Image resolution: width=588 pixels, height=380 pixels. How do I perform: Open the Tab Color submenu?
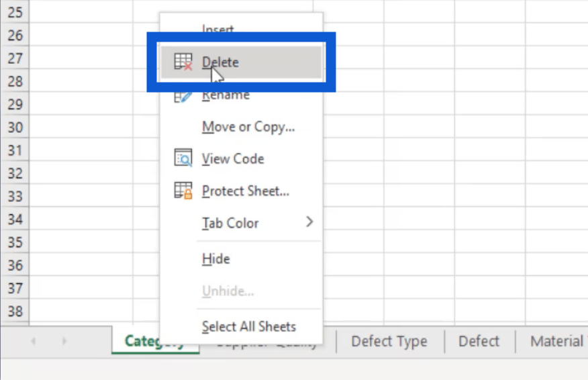[x=241, y=223]
